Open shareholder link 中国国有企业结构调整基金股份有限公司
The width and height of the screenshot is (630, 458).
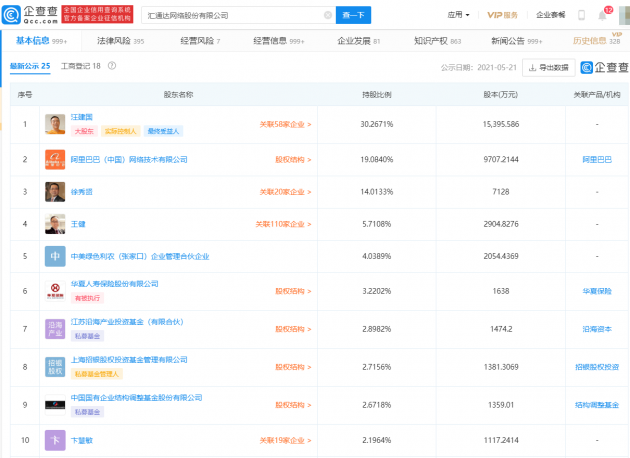pyautogui.click(x=136, y=398)
